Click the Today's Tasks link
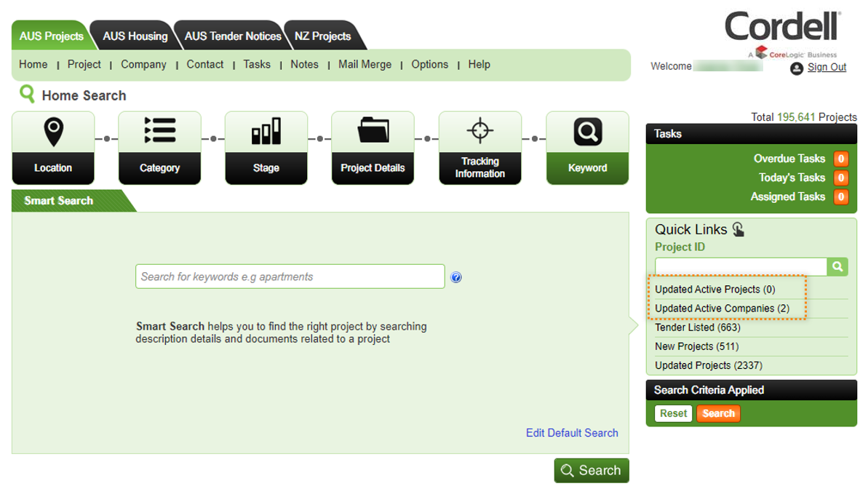868x489 pixels. click(x=792, y=178)
